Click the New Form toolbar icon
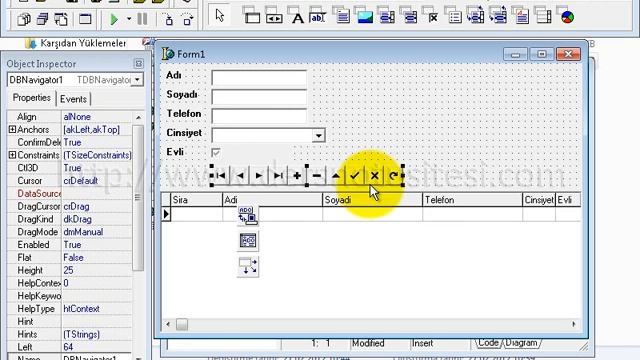 click(x=85, y=19)
